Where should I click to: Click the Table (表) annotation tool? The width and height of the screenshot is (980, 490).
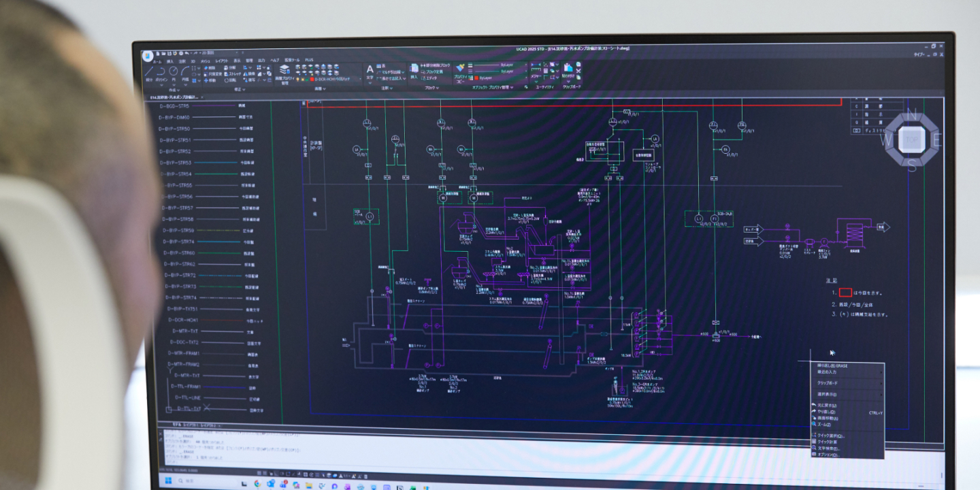click(x=381, y=66)
